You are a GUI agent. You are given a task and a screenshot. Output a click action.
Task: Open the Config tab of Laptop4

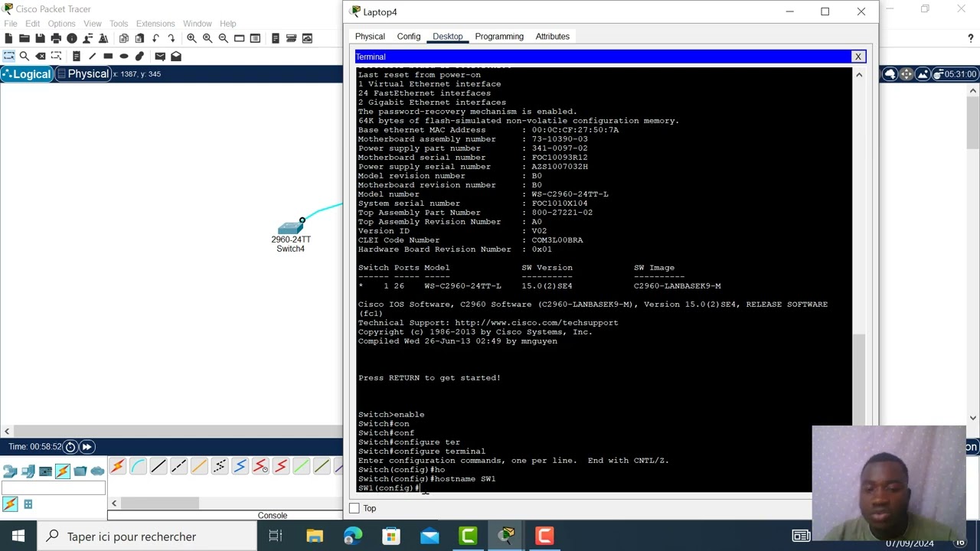pos(409,37)
